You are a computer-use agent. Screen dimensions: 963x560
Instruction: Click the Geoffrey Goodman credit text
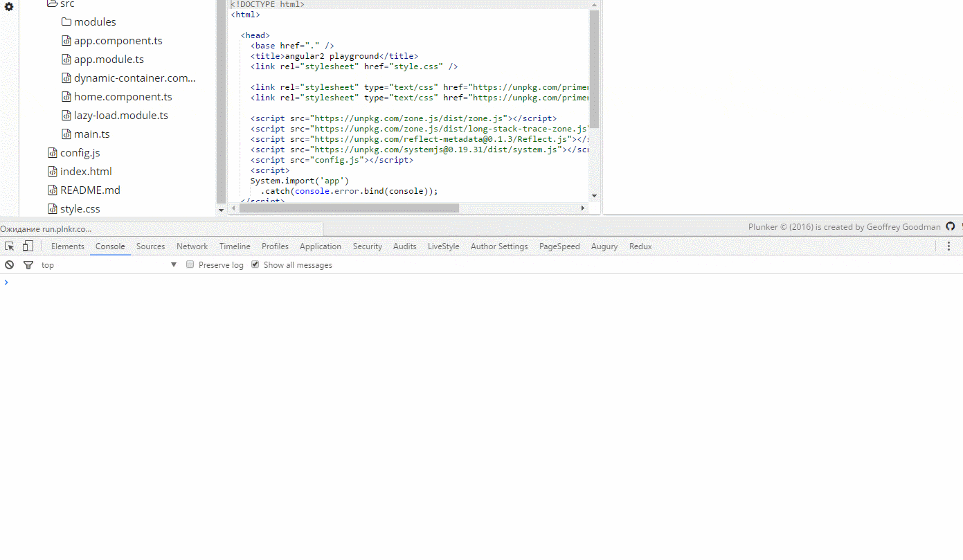[904, 226]
